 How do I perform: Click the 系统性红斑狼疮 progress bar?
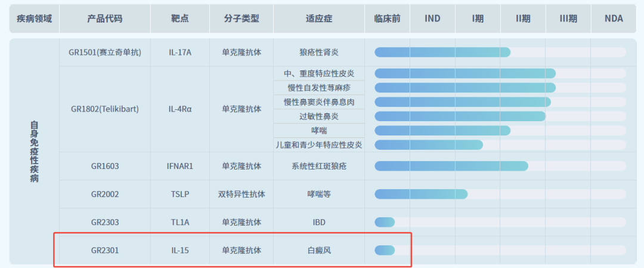tap(500, 166)
